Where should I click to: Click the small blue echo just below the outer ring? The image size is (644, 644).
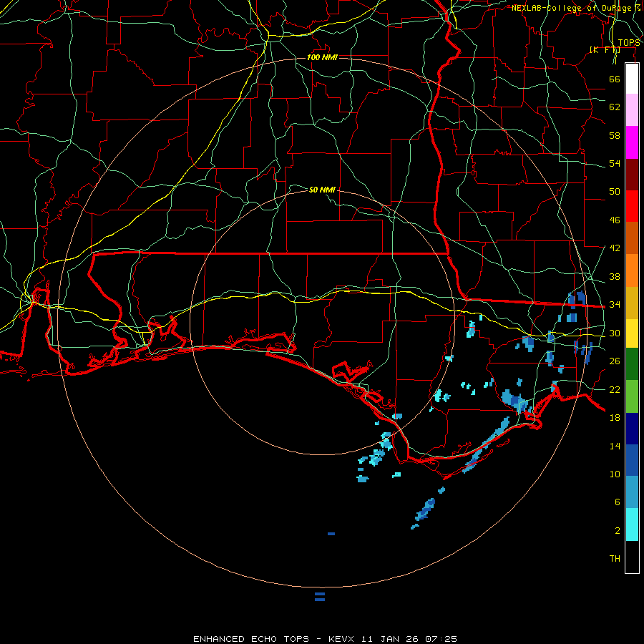point(320,597)
